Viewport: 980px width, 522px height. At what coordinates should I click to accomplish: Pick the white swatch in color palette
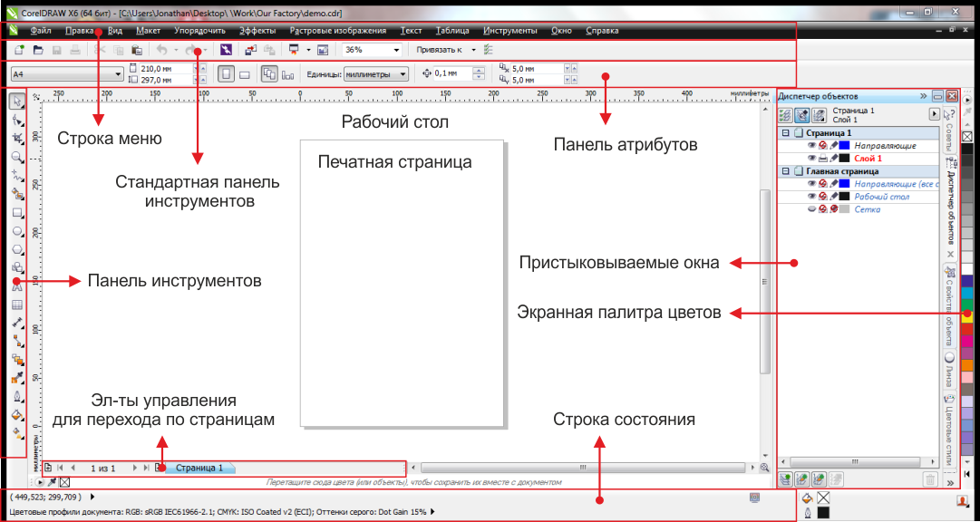pos(967,269)
